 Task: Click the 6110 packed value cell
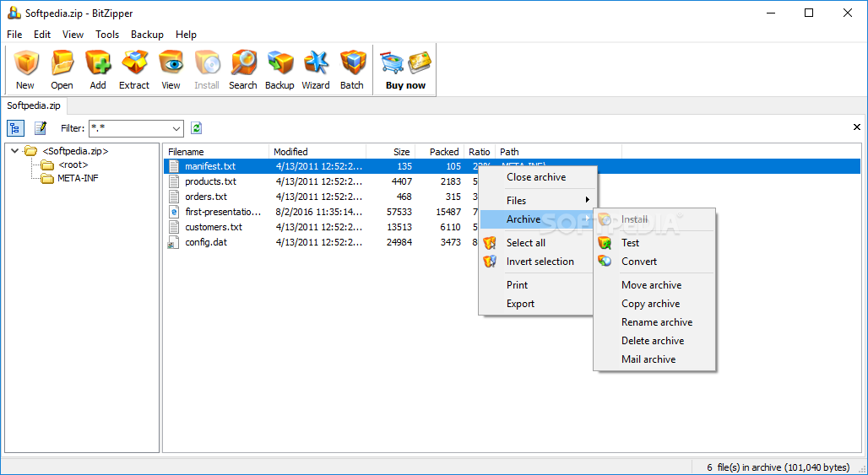(x=449, y=227)
